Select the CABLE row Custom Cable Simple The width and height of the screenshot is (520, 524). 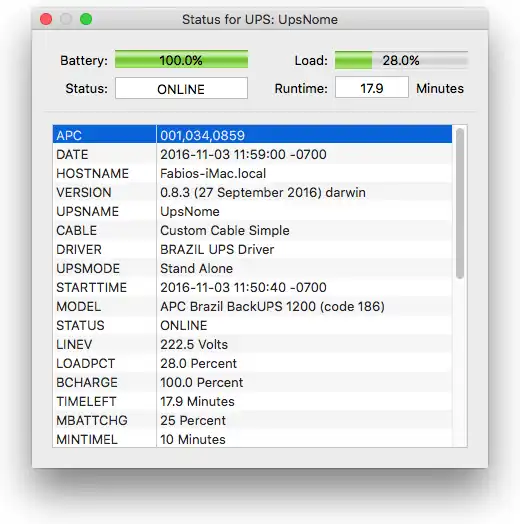click(252, 230)
